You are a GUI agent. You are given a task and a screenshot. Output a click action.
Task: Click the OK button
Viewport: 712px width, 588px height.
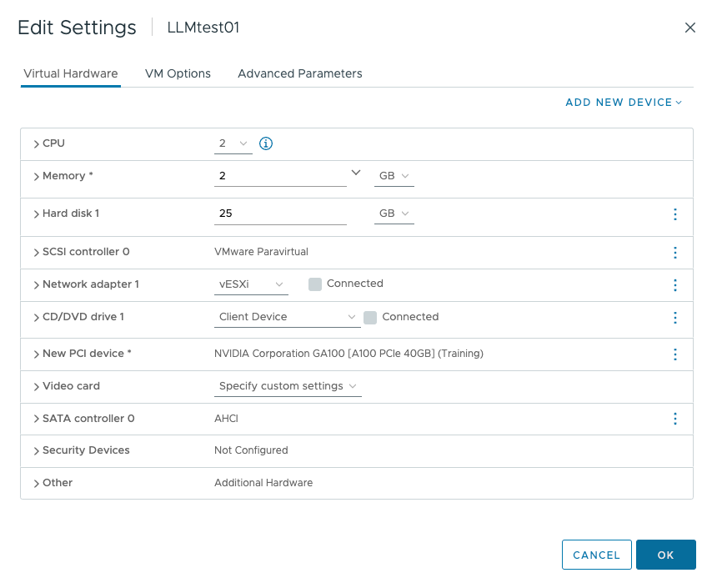point(665,555)
